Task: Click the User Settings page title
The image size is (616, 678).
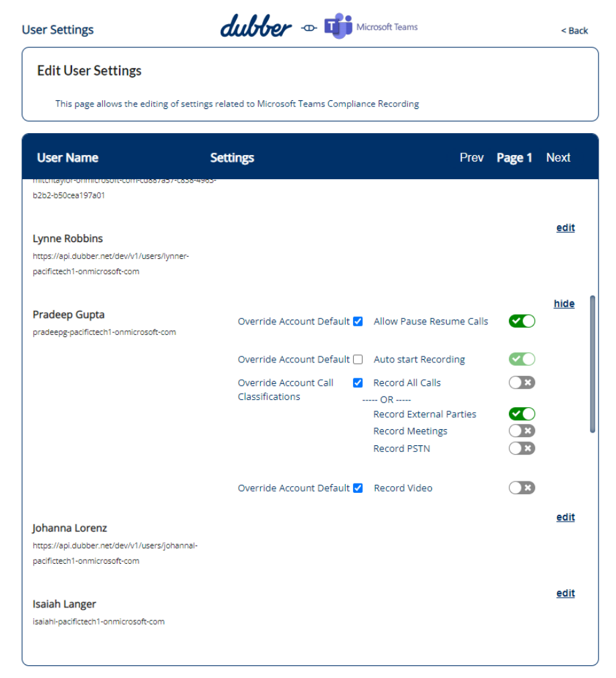Action: coord(58,30)
